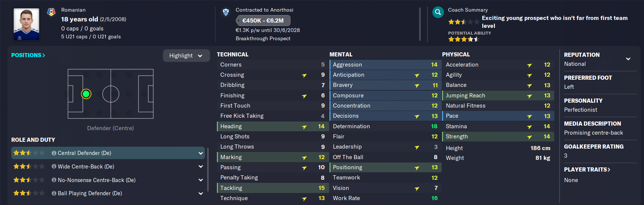Click the Romanian national flag badge icon
This screenshot has height=205, width=644.
pyautogui.click(x=51, y=12)
